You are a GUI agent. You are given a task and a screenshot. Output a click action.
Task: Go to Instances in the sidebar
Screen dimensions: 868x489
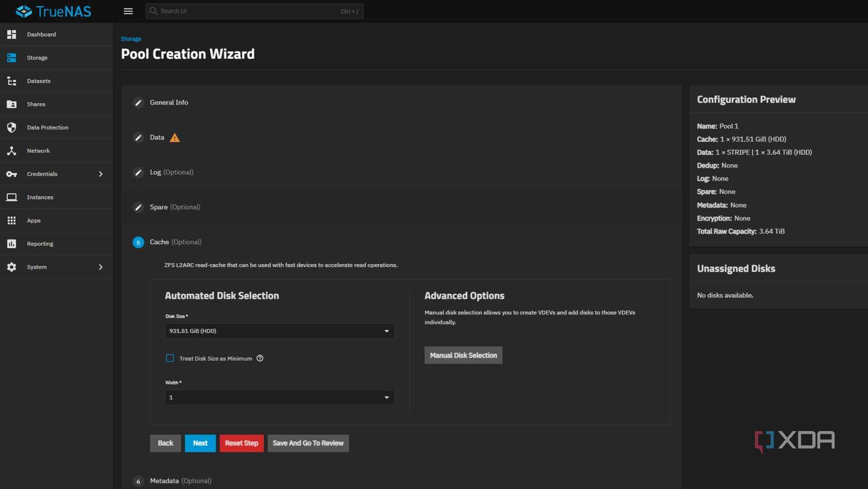pos(40,197)
